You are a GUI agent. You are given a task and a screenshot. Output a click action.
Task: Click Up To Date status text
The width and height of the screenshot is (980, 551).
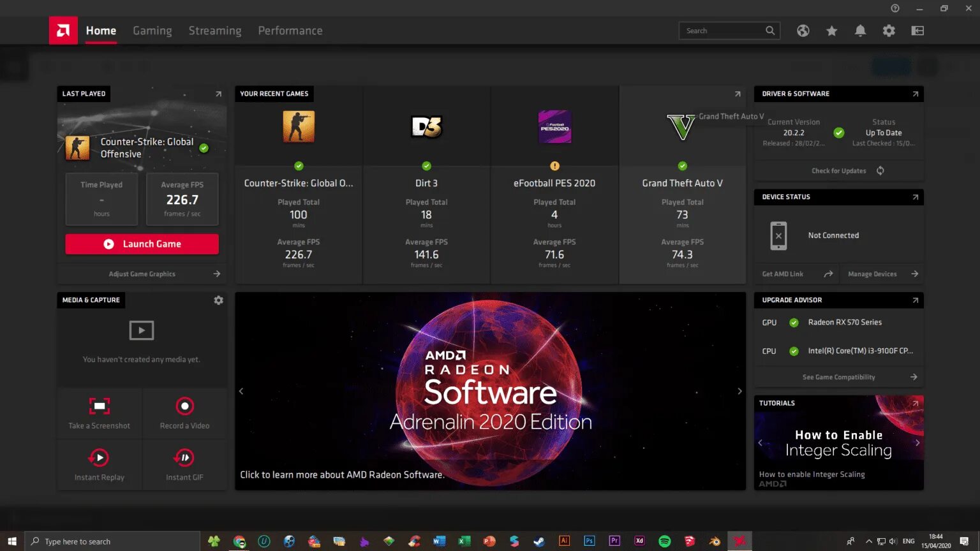tap(884, 133)
